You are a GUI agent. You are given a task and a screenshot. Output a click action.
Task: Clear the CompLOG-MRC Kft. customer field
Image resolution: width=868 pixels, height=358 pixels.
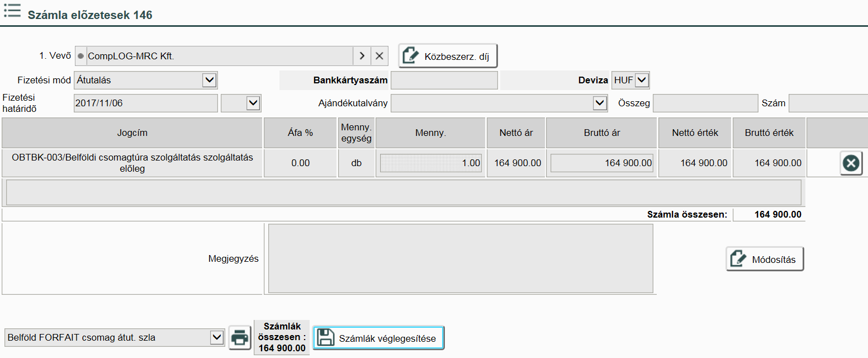pyautogui.click(x=380, y=56)
